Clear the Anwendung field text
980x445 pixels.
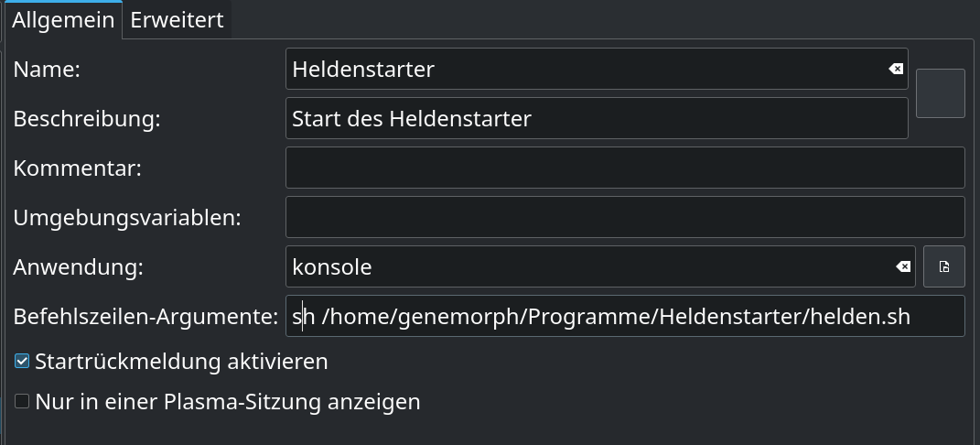coord(902,266)
